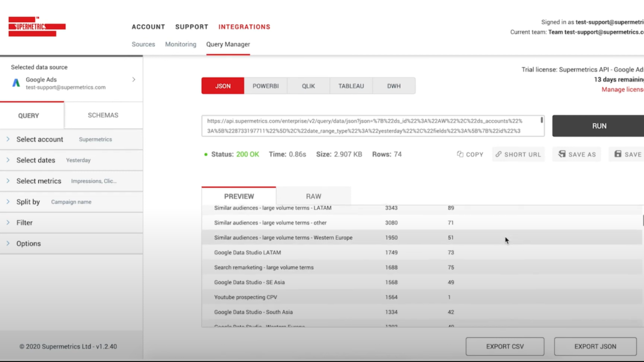The width and height of the screenshot is (644, 362).
Task: Click the API query URL input field
Action: pos(372,126)
